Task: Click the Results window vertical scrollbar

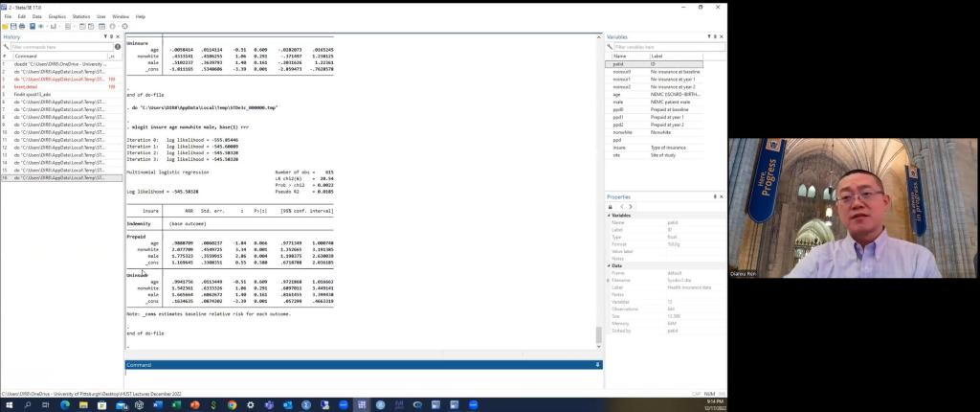Action: point(599,192)
